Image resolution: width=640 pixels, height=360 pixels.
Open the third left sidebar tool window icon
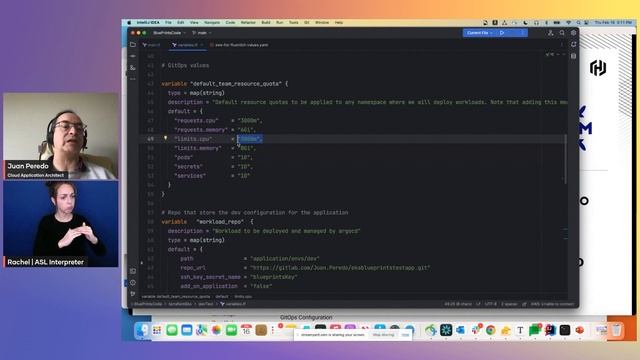(x=133, y=67)
